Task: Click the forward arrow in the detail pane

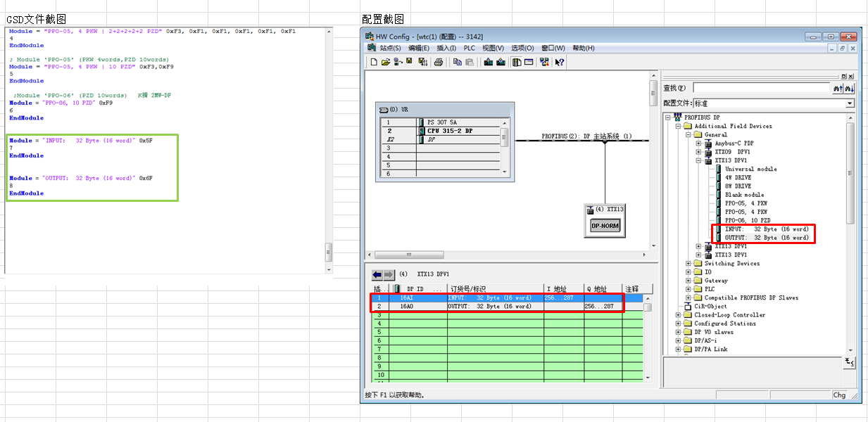Action: (x=389, y=274)
